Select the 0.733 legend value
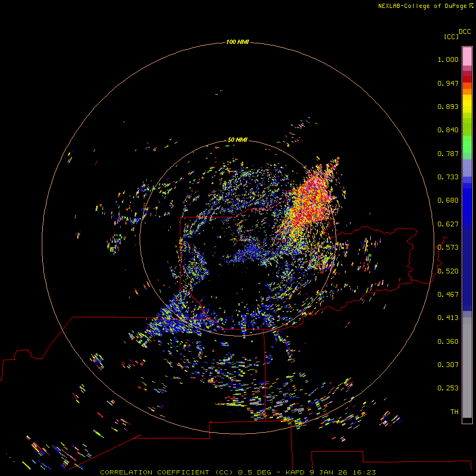476x476 pixels. (x=448, y=177)
